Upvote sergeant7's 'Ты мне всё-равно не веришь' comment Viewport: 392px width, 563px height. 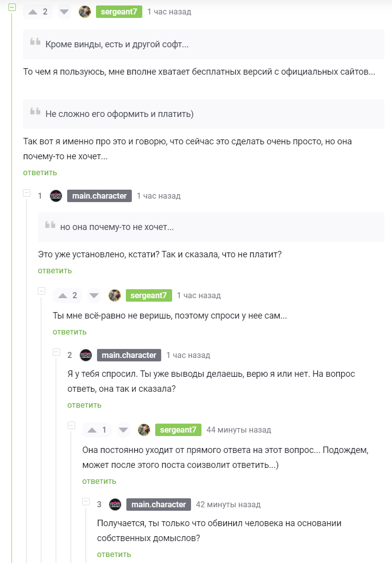(63, 296)
